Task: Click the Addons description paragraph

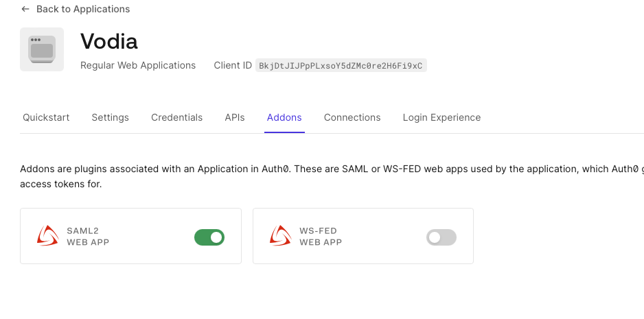Action: (x=332, y=176)
